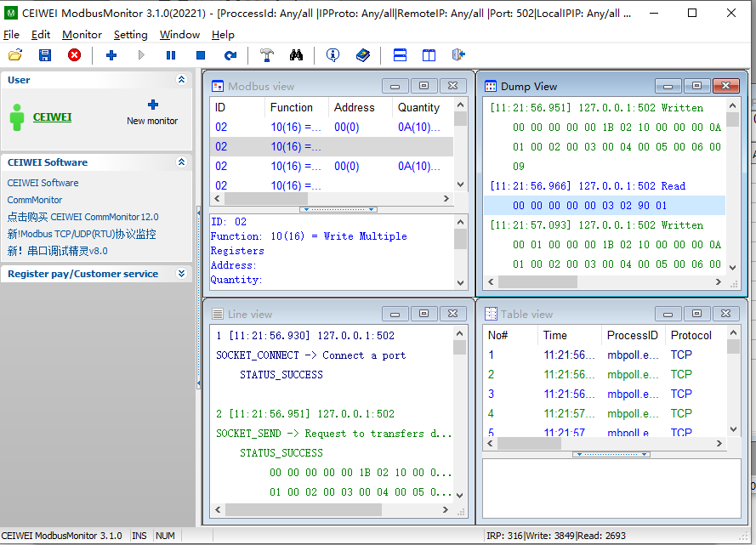Click the Dump View scroll down arrow

pyautogui.click(x=732, y=268)
